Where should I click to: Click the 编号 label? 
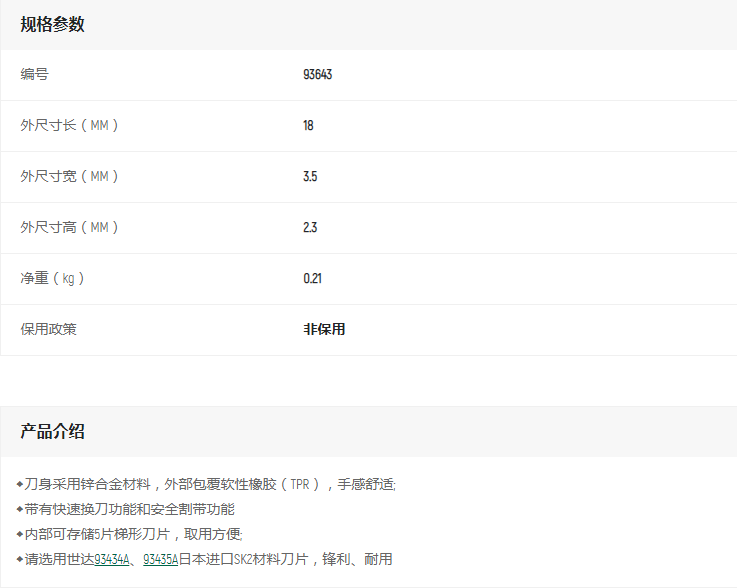click(34, 74)
